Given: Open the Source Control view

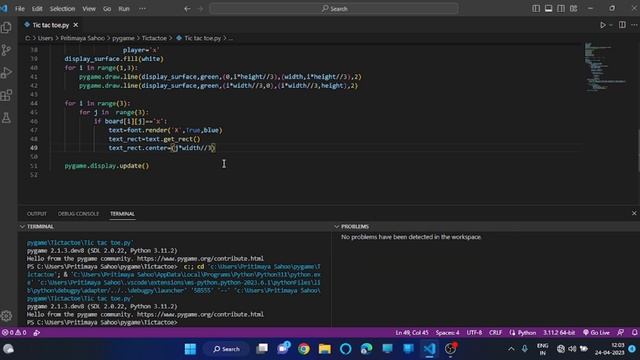Looking at the screenshot, I should (6, 50).
